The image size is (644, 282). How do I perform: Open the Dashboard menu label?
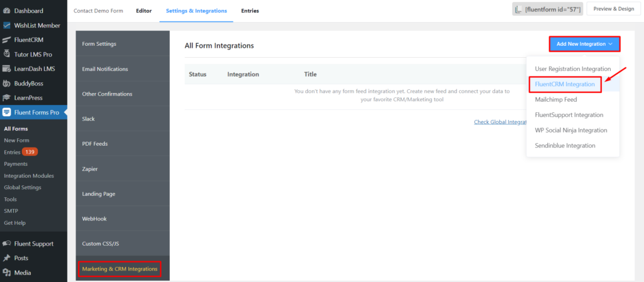click(30, 11)
